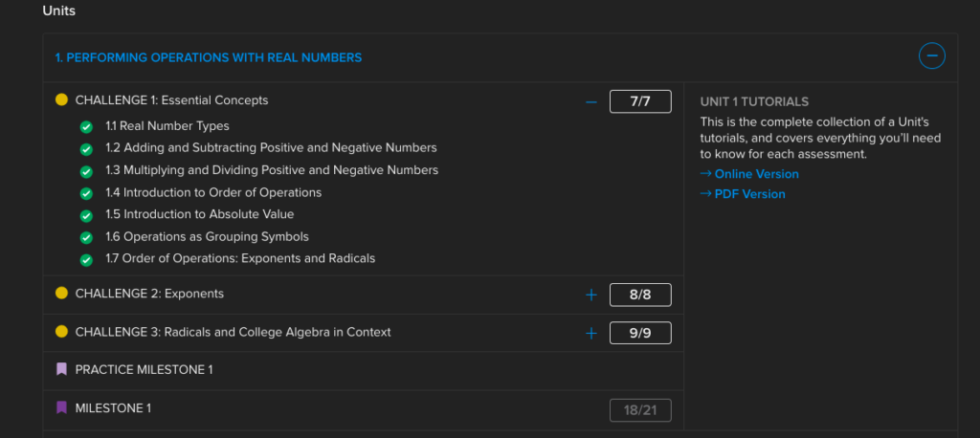Image resolution: width=980 pixels, height=438 pixels.
Task: Expand Challenge 2: Exponents with plus icon
Action: [x=591, y=295]
